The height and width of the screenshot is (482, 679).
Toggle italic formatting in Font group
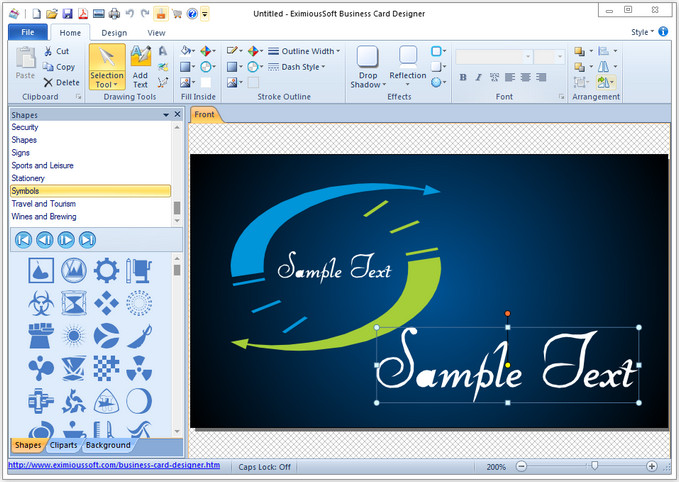479,78
